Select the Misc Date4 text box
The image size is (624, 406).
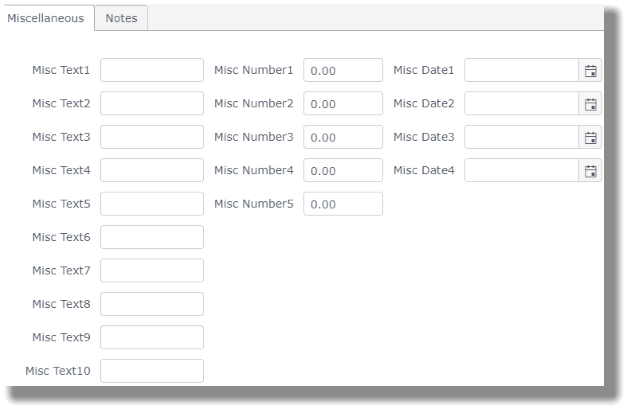[x=521, y=170]
